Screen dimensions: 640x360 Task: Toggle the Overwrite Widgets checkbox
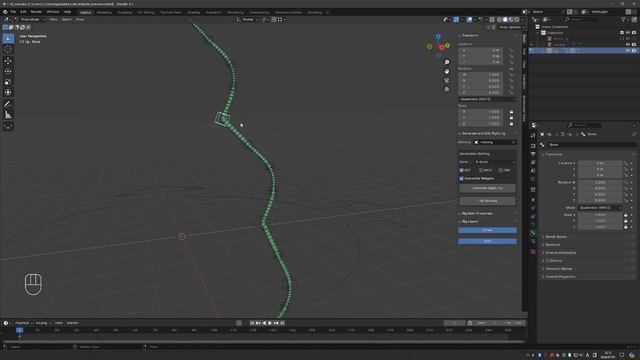461,178
